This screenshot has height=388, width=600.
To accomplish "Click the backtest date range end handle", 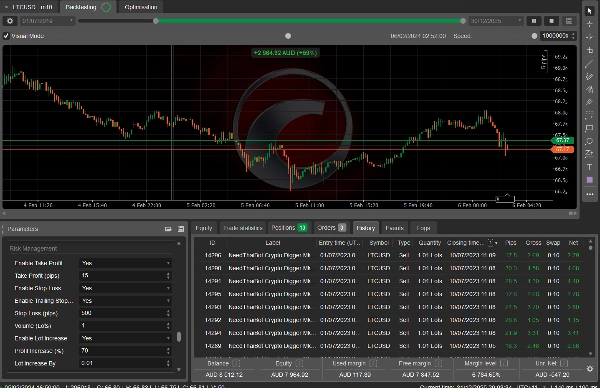I will [x=463, y=21].
